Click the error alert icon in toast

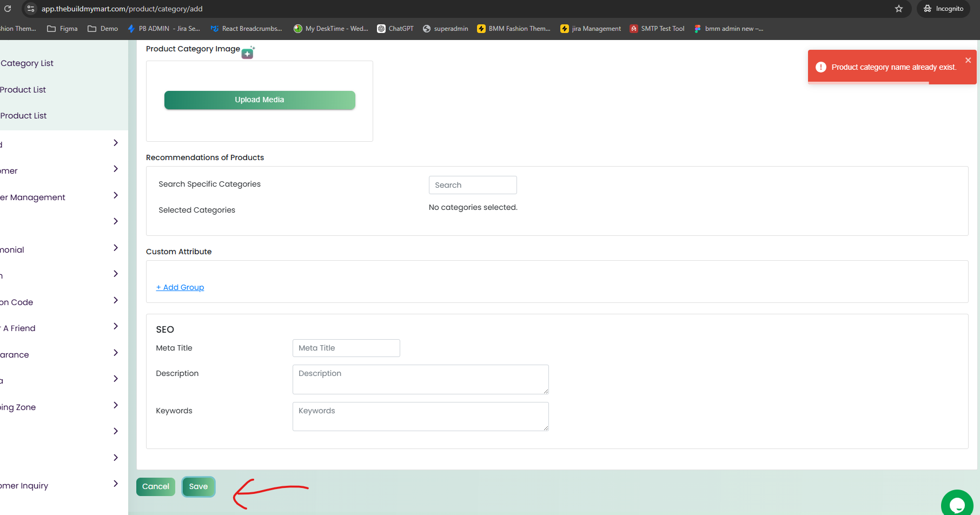[x=821, y=67]
